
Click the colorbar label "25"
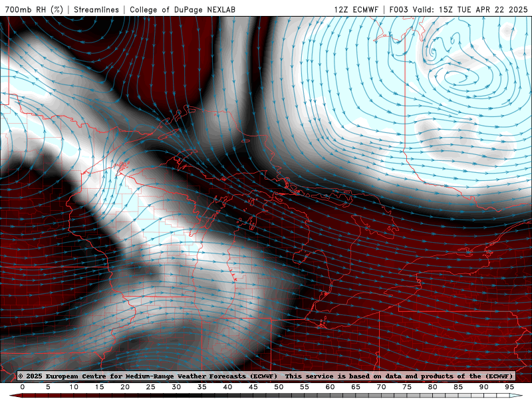coord(151,387)
